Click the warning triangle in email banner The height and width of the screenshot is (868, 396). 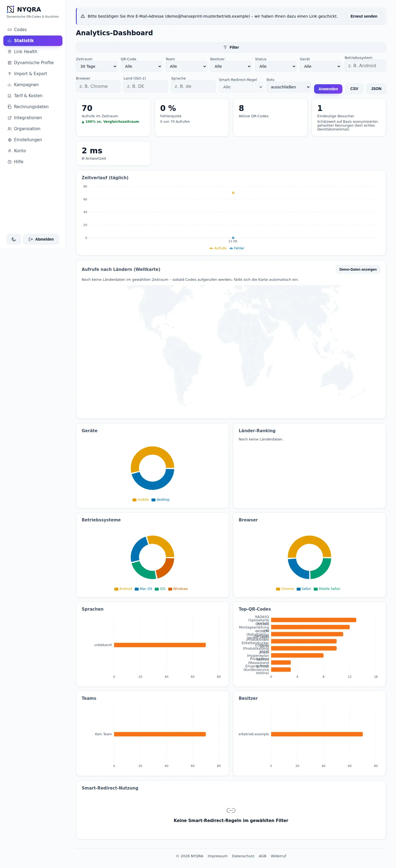[x=82, y=16]
